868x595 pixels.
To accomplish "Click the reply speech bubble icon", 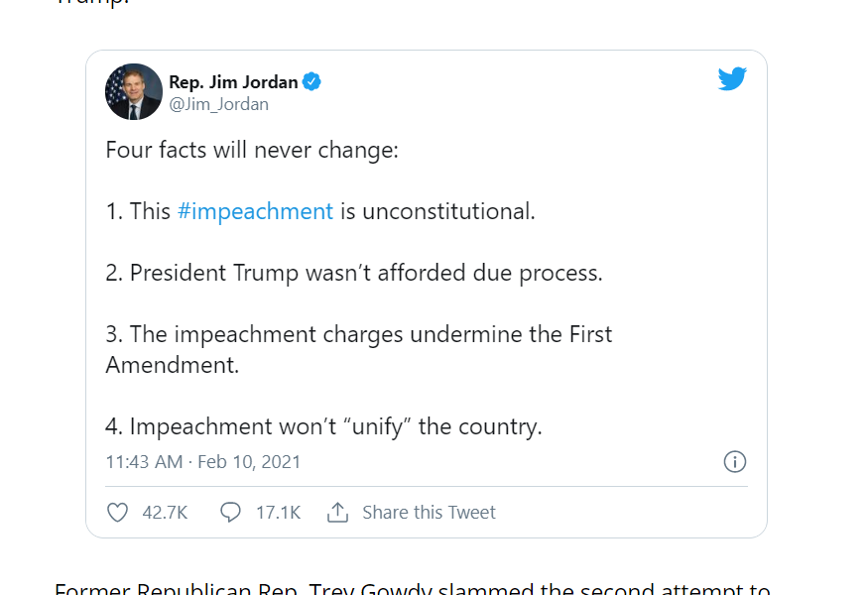I will (x=230, y=513).
